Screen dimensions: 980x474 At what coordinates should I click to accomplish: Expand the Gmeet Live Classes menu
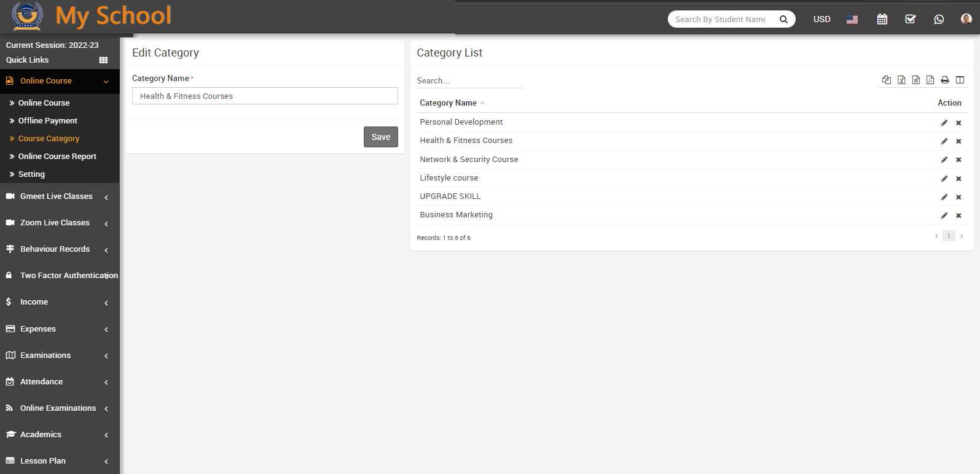(57, 196)
